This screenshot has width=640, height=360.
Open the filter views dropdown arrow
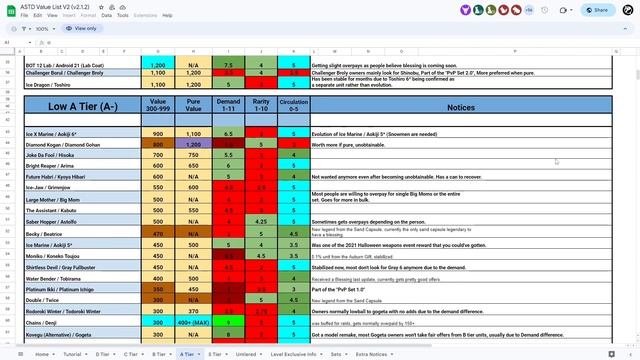(x=30, y=29)
